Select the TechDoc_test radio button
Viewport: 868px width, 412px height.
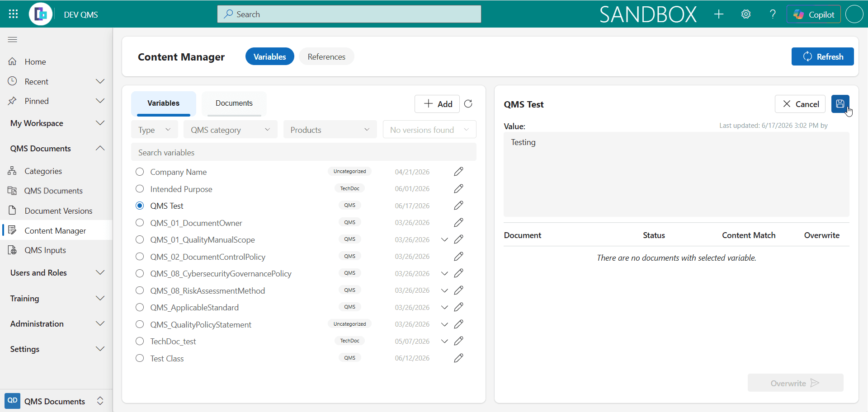(x=140, y=341)
